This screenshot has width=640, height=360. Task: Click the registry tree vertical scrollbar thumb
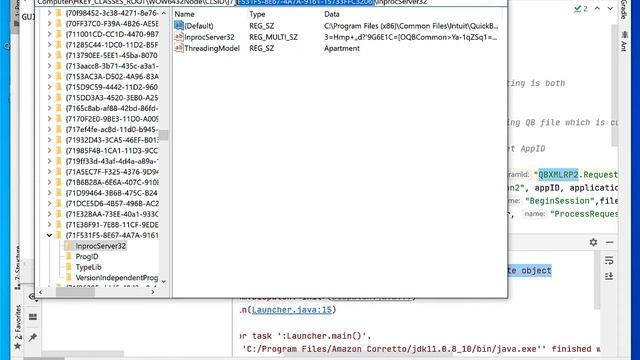coord(164,135)
